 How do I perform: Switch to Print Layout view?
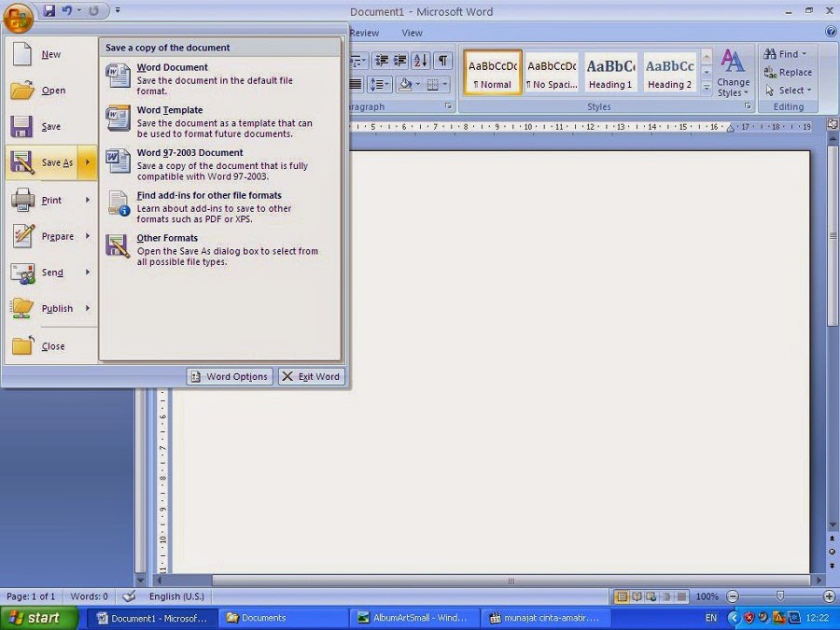622,596
